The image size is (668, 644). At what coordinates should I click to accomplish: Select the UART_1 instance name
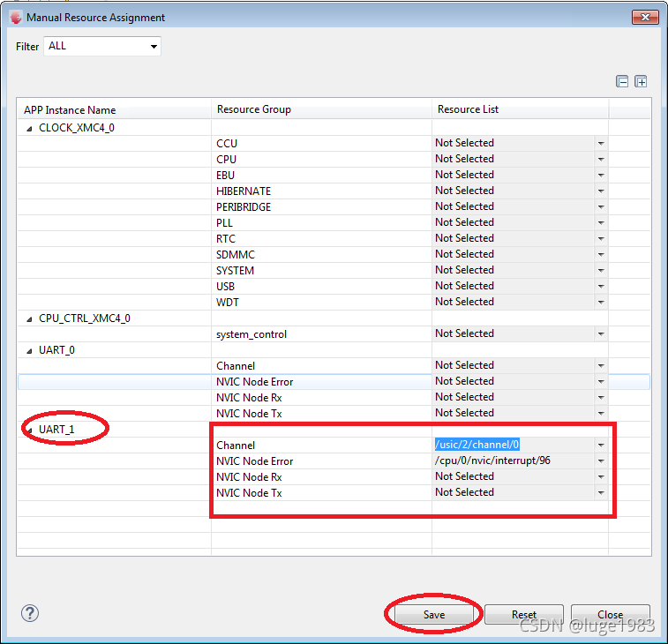[x=56, y=430]
